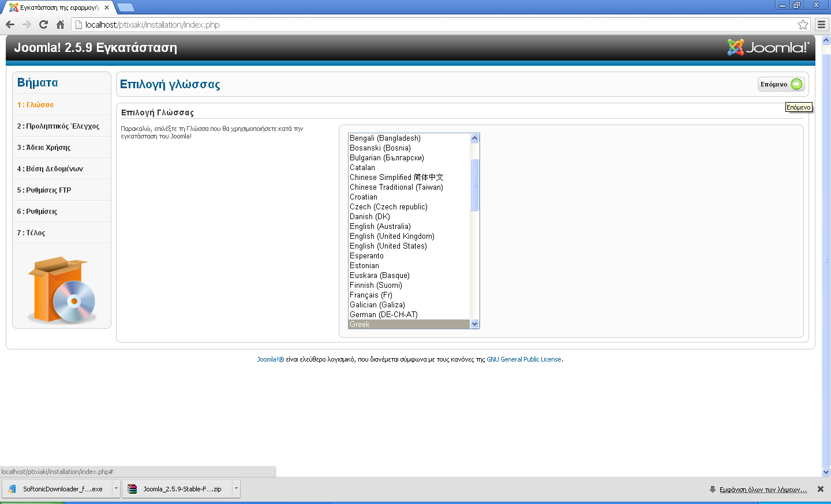Bookmark page with star icon
This screenshot has width=831, height=504.
803,24
